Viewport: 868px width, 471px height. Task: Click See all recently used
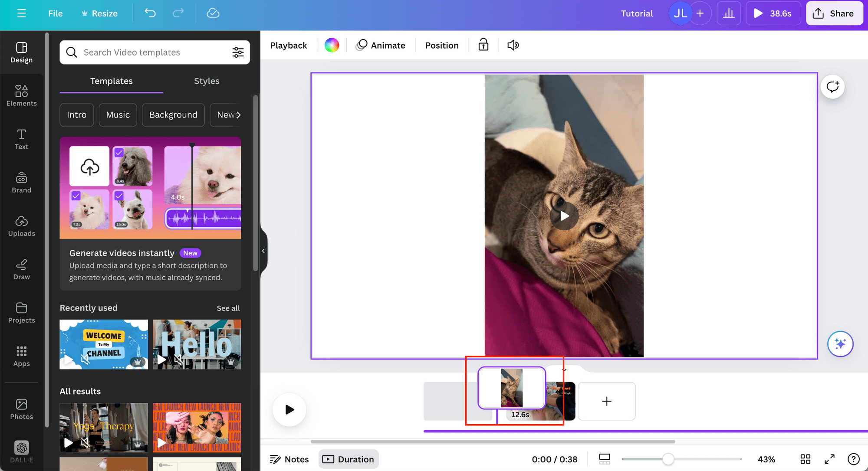tap(228, 308)
